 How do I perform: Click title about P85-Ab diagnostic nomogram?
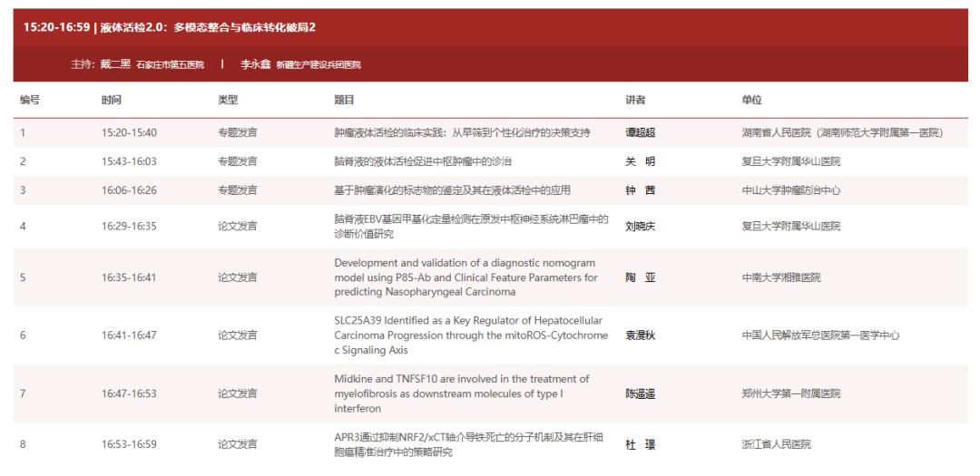[466, 277]
